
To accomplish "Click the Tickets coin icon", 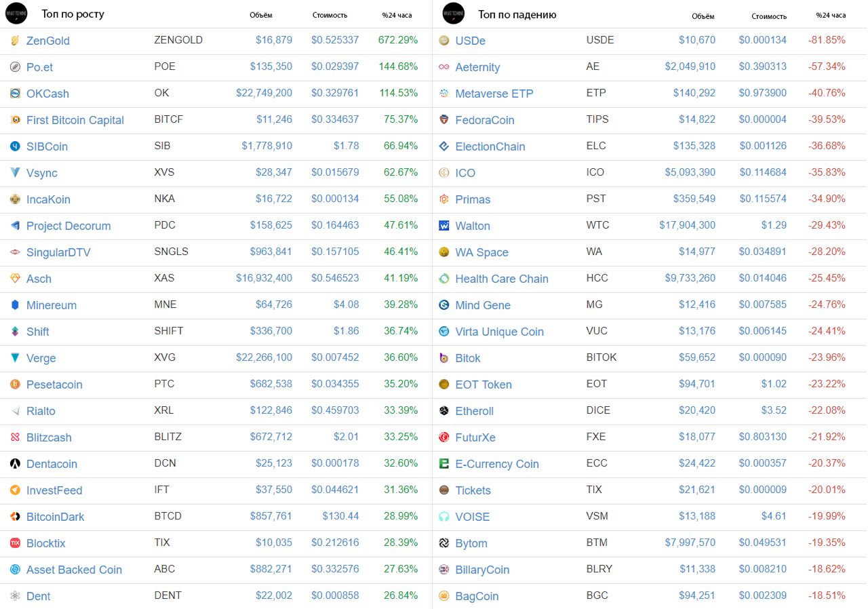I will point(444,490).
